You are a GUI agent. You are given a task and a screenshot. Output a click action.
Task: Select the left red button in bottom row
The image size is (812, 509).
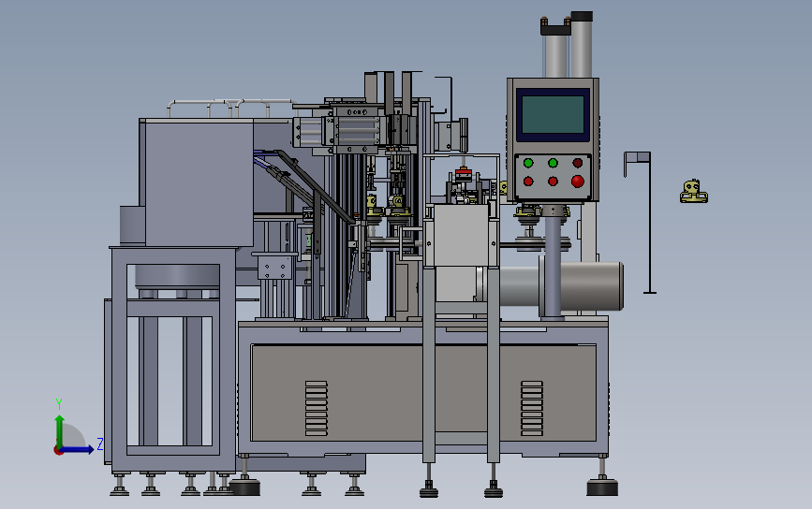[528, 182]
